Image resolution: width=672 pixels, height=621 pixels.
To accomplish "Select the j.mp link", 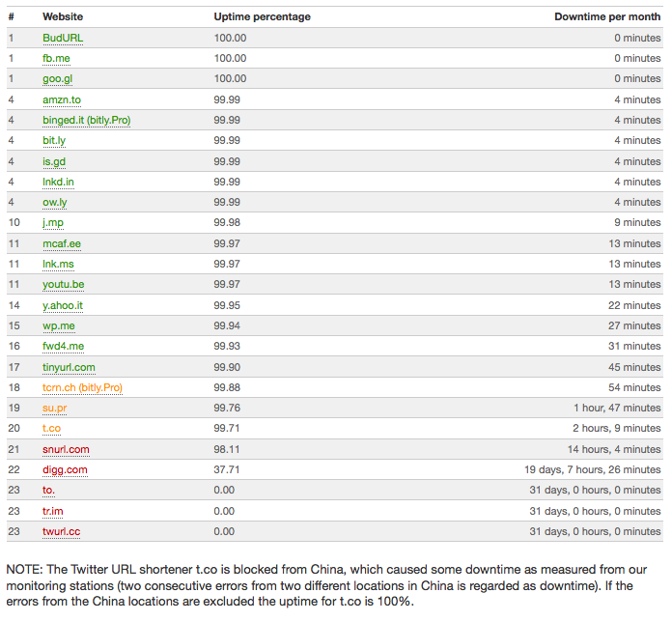I will tap(53, 223).
